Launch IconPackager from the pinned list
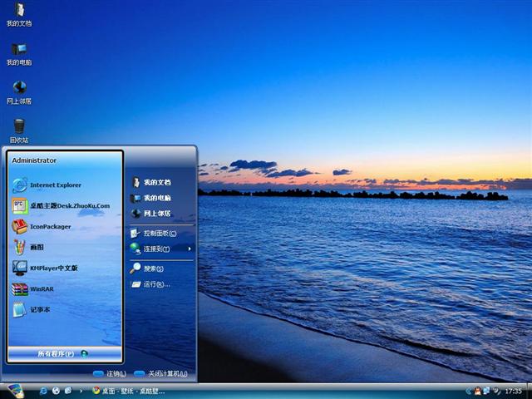The width and height of the screenshot is (532, 399). (50, 226)
